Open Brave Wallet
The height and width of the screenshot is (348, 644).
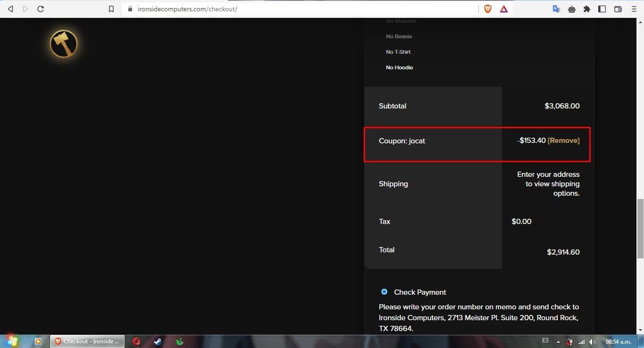(x=618, y=9)
